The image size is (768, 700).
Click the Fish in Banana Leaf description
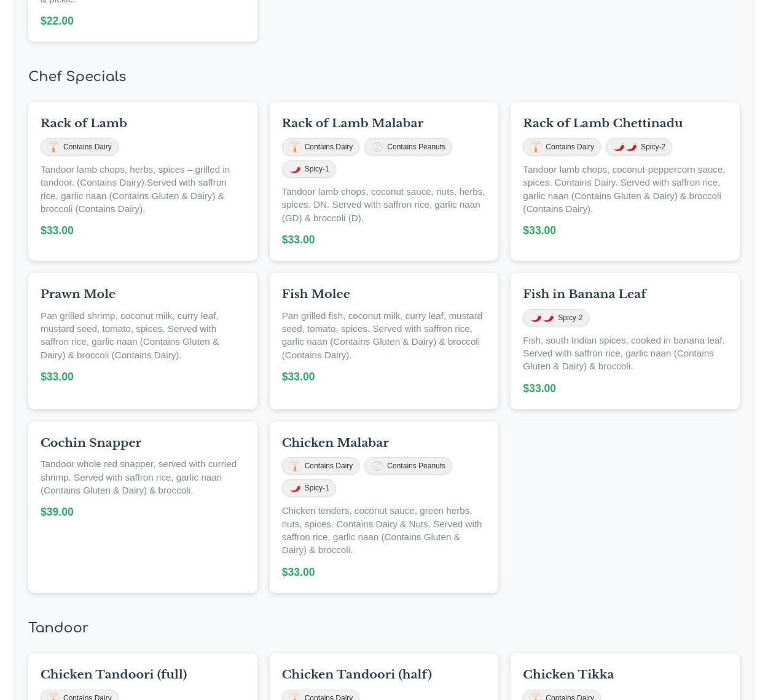[x=624, y=353]
